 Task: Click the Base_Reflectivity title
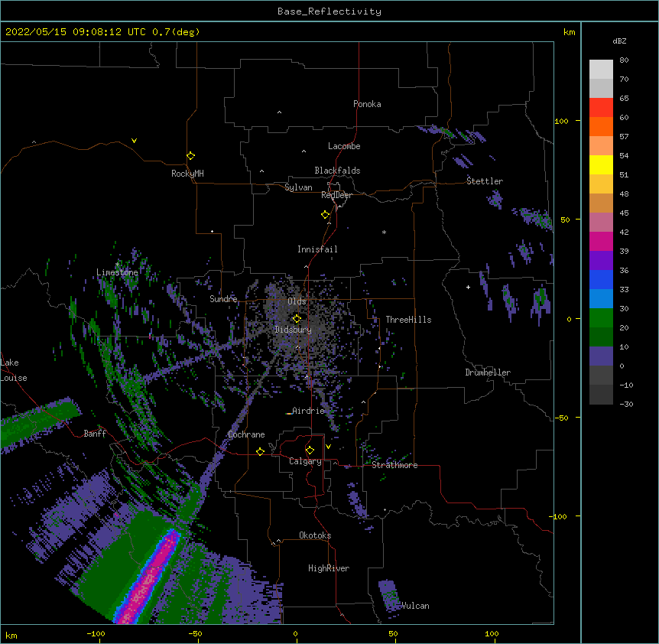[x=329, y=11]
